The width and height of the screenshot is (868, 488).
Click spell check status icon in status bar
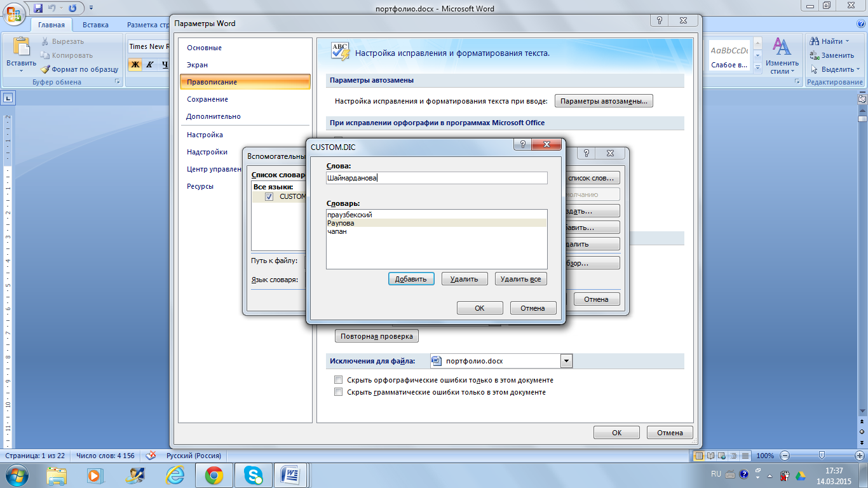[151, 456]
